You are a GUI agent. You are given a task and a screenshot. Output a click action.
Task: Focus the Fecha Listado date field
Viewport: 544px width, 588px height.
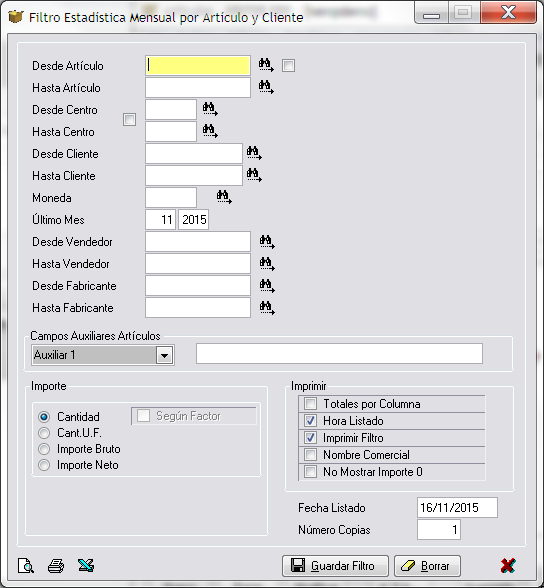(457, 507)
